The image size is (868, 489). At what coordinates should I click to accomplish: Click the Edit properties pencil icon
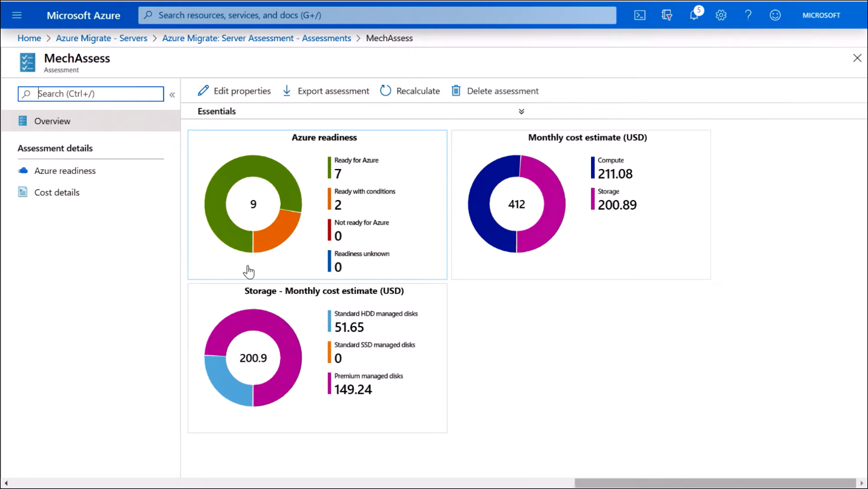coord(204,91)
